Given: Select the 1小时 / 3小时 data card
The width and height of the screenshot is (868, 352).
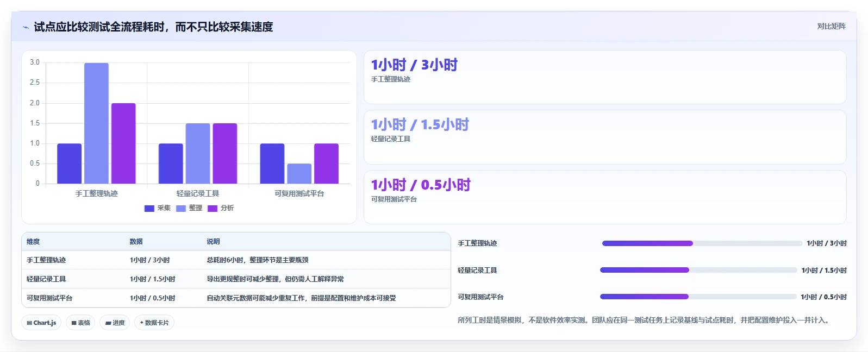Looking at the screenshot, I should pyautogui.click(x=605, y=77).
